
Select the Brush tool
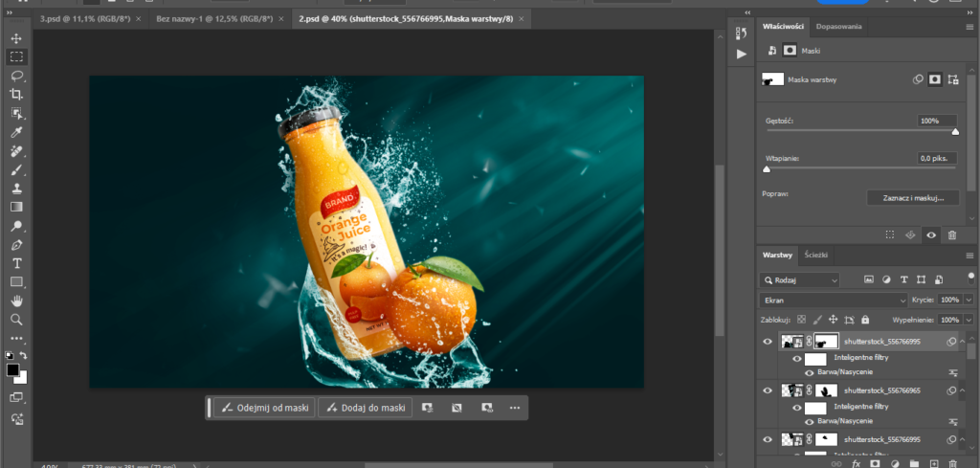tap(16, 169)
